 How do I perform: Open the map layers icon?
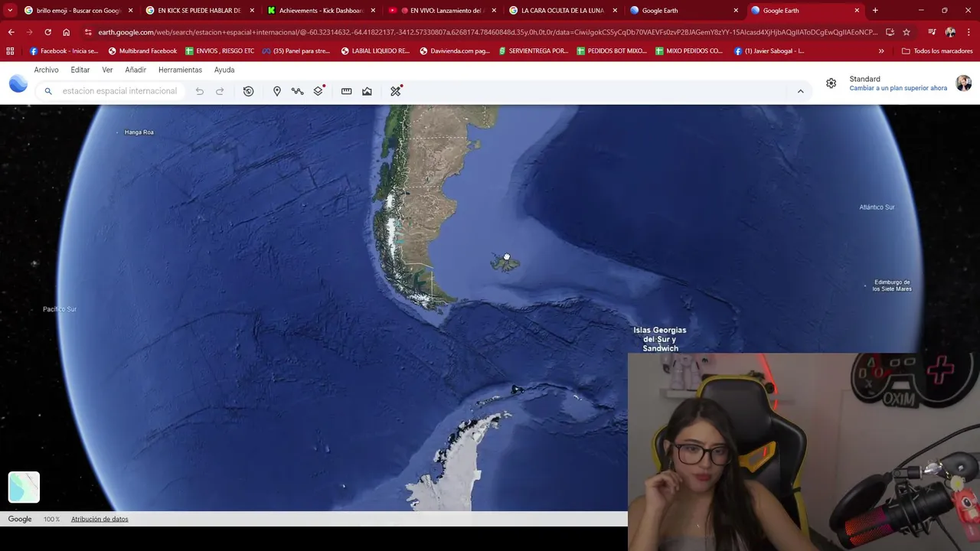point(318,91)
